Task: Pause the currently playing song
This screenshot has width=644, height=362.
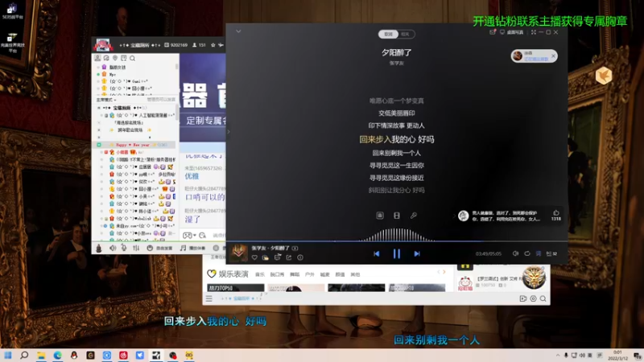Action: pyautogui.click(x=396, y=253)
